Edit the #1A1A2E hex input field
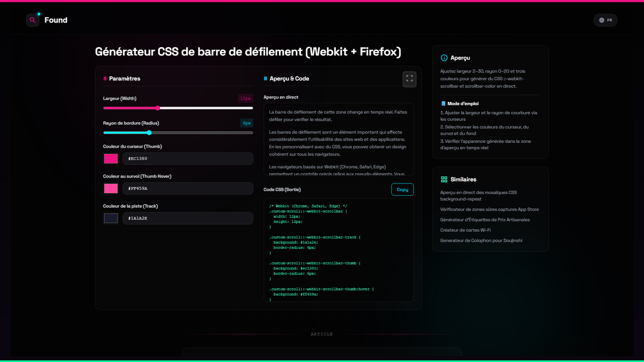The image size is (644, 362). [x=188, y=218]
